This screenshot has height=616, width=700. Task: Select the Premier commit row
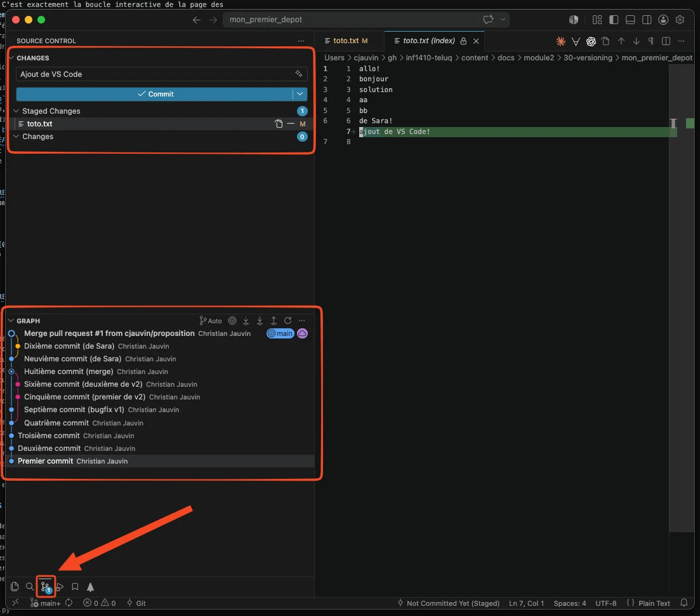coord(161,461)
